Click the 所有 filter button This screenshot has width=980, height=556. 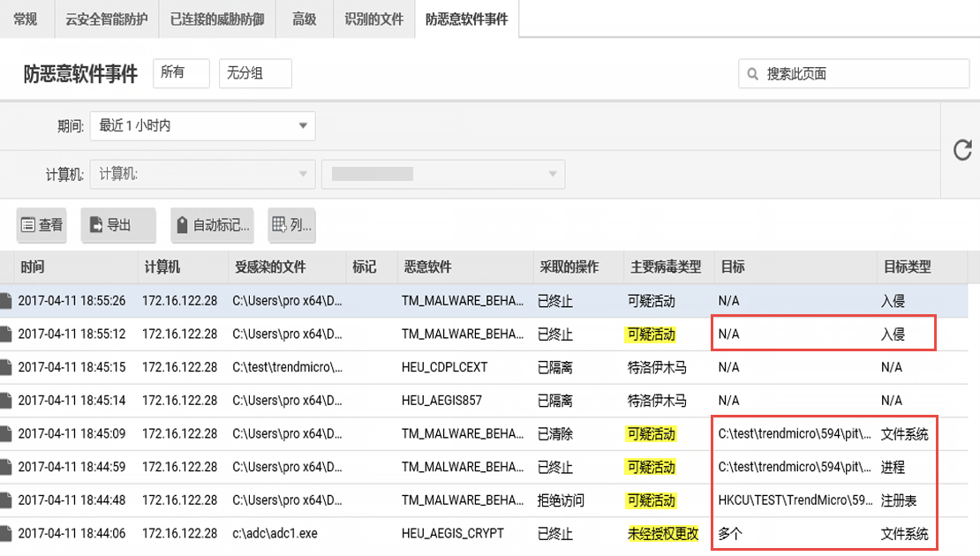pos(181,73)
